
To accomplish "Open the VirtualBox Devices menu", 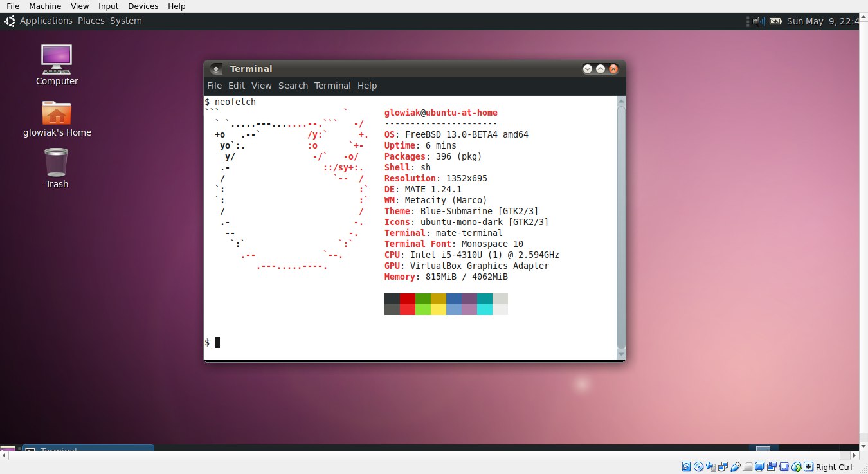I will point(143,6).
